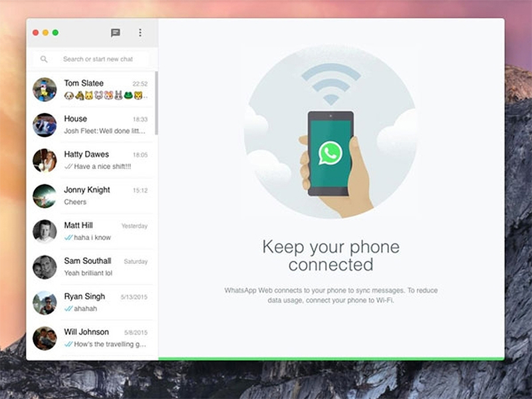The height and width of the screenshot is (399, 532).
Task: Select the Will Johnson conversation name
Action: pos(86,332)
